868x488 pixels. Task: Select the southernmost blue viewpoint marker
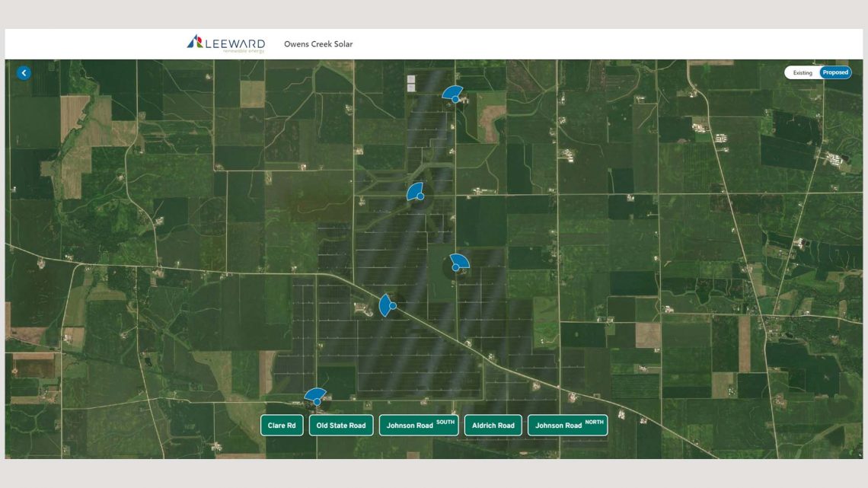[x=315, y=397]
